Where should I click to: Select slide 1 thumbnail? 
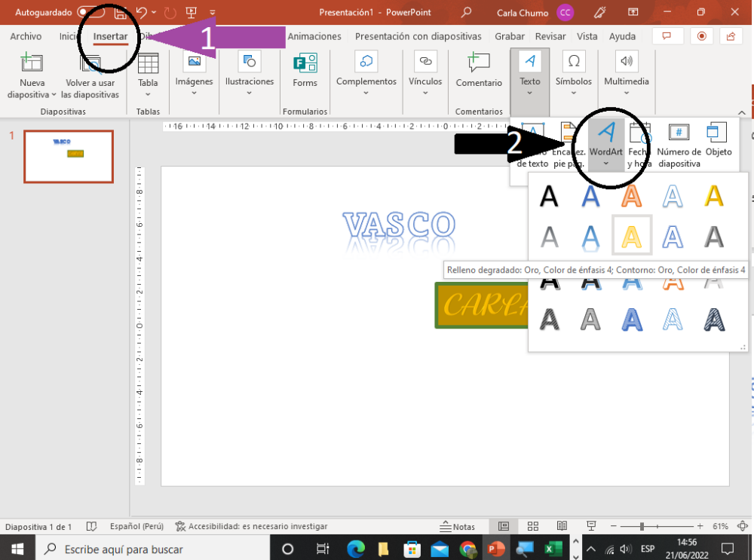click(x=69, y=157)
